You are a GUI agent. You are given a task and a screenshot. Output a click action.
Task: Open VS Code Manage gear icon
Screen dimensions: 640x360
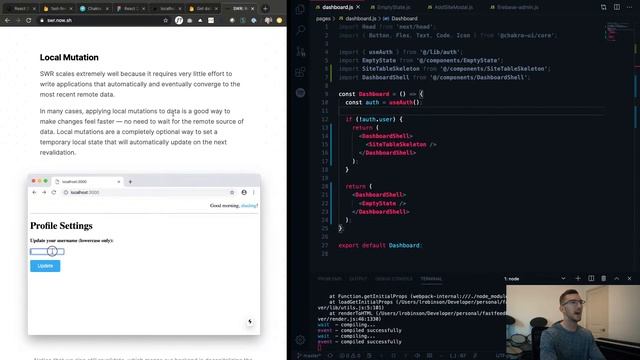[x=300, y=340]
